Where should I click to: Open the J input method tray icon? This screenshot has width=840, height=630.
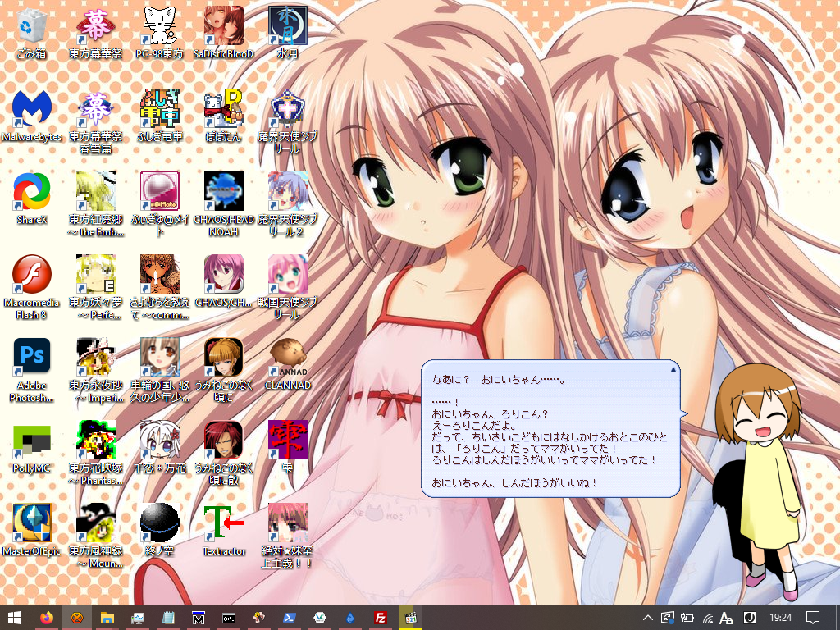click(x=750, y=618)
